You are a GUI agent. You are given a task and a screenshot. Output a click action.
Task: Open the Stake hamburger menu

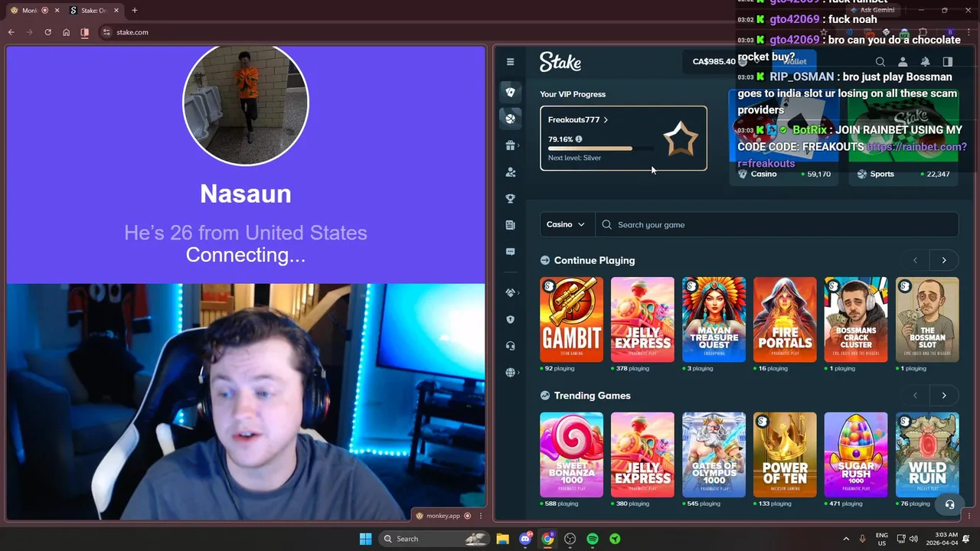(511, 62)
